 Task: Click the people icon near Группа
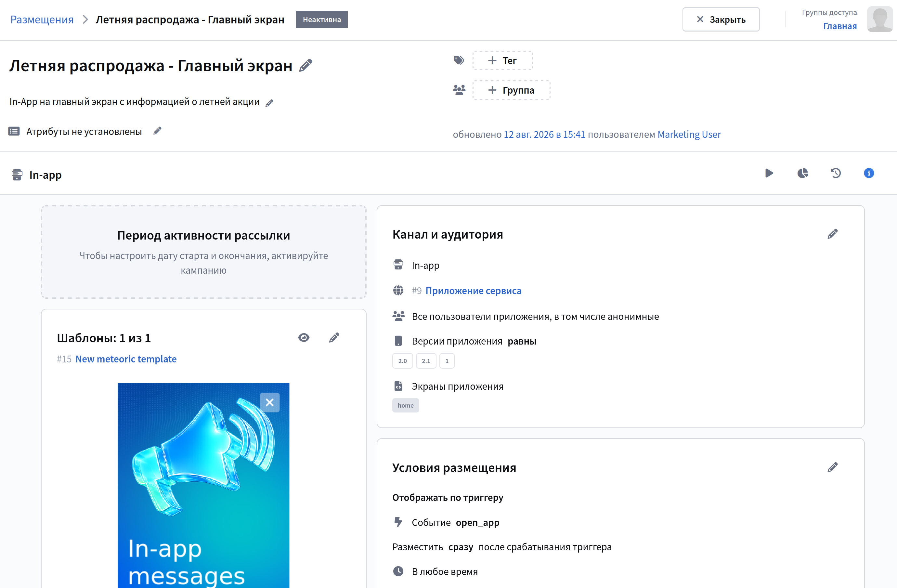click(x=459, y=90)
